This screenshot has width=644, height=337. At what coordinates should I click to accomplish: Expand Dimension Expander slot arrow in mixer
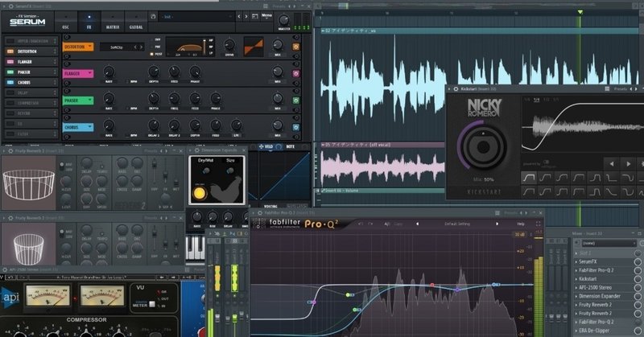(x=576, y=296)
